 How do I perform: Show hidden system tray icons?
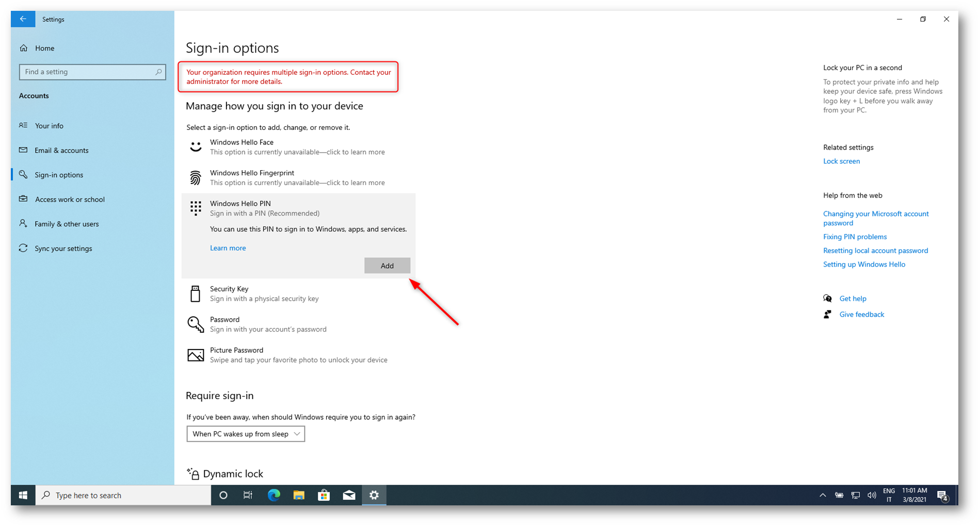(823, 496)
